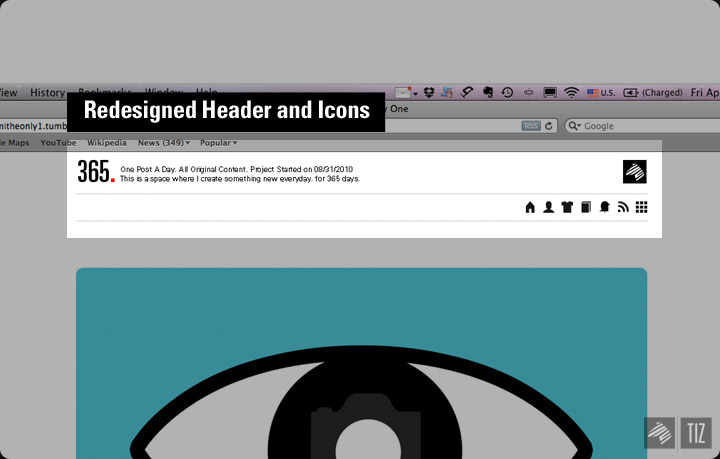Click the Google search field

pos(640,126)
